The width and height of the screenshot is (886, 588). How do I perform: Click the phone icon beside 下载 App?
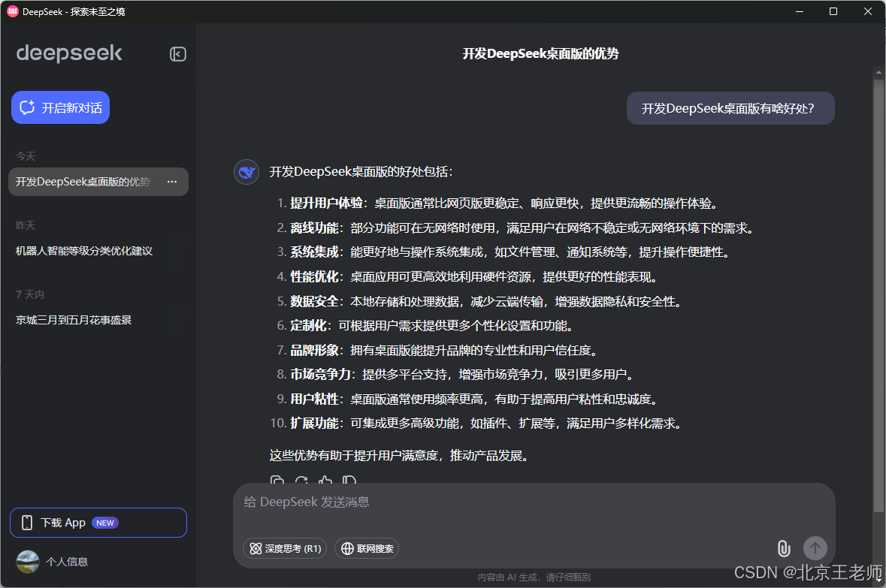pos(26,523)
